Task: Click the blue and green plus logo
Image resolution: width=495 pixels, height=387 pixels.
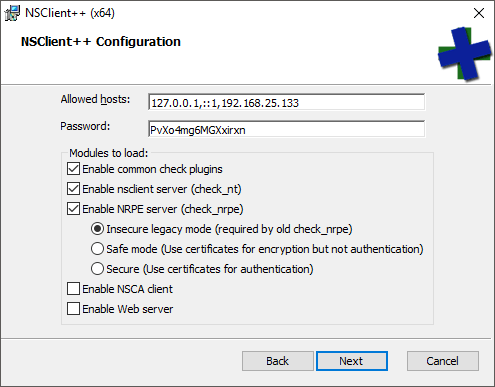Action: tap(464, 54)
